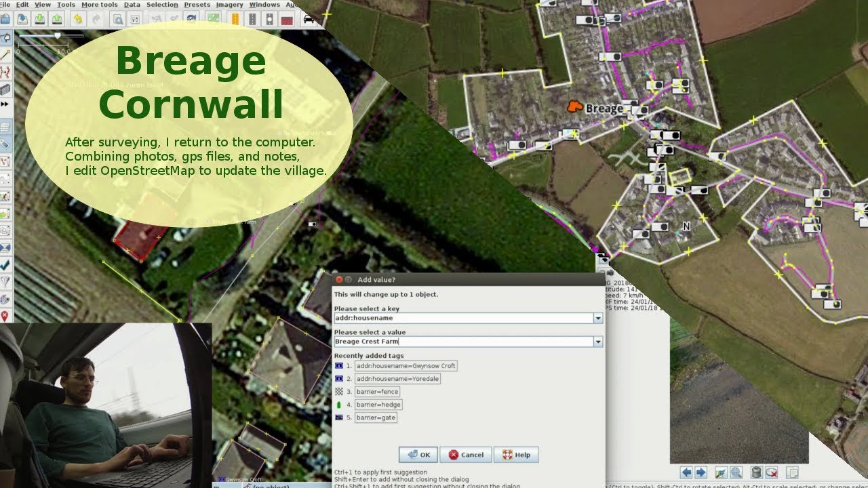Click the magnifier Search icon in toolbar

(x=118, y=18)
